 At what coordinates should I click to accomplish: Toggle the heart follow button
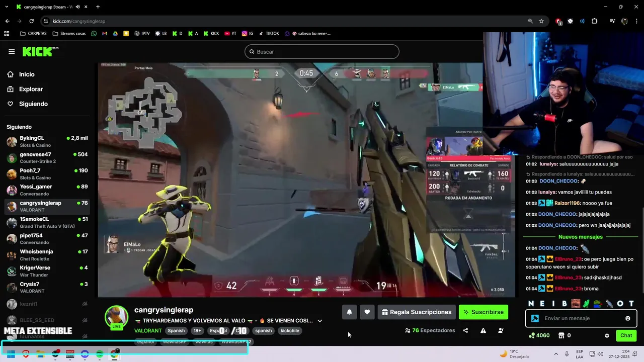367,312
